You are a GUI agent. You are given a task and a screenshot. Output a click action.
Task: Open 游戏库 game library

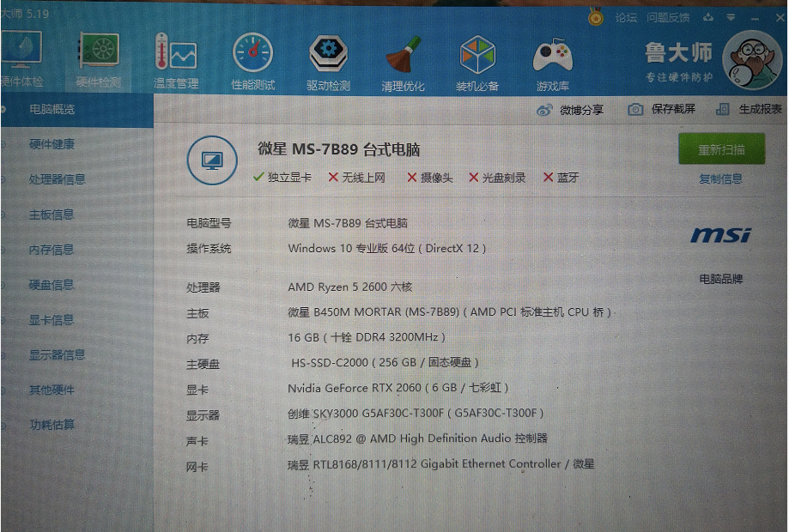553,64
